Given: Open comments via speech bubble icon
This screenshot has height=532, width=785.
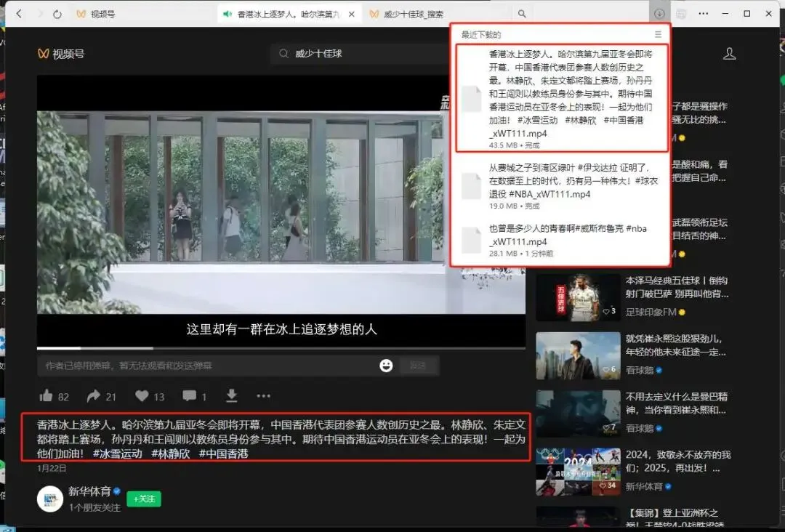Looking at the screenshot, I should point(189,396).
